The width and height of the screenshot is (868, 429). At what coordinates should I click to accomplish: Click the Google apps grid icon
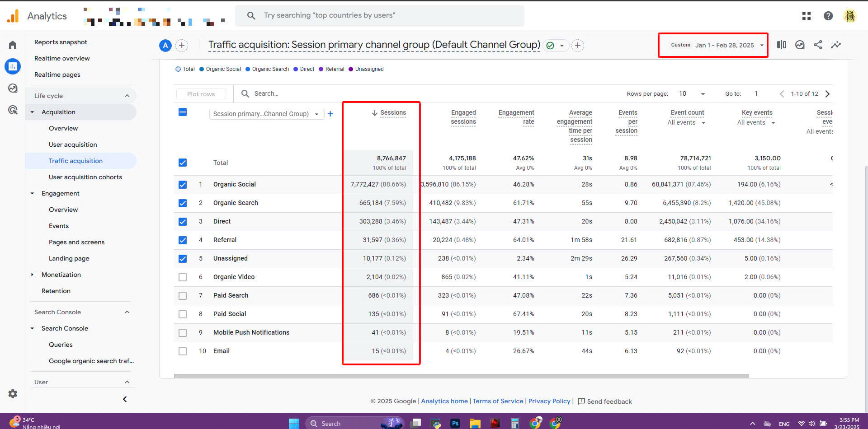pyautogui.click(x=807, y=16)
